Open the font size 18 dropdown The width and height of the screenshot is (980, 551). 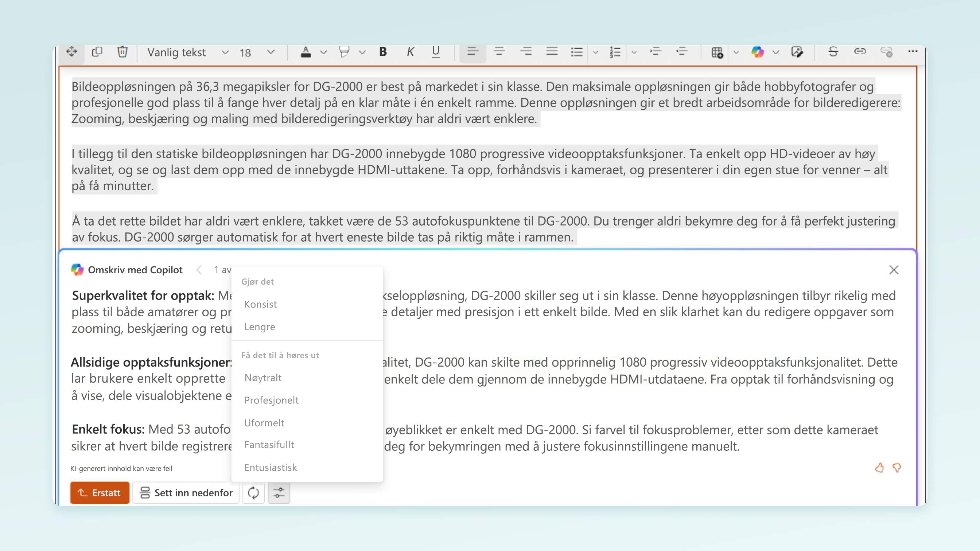tap(257, 52)
